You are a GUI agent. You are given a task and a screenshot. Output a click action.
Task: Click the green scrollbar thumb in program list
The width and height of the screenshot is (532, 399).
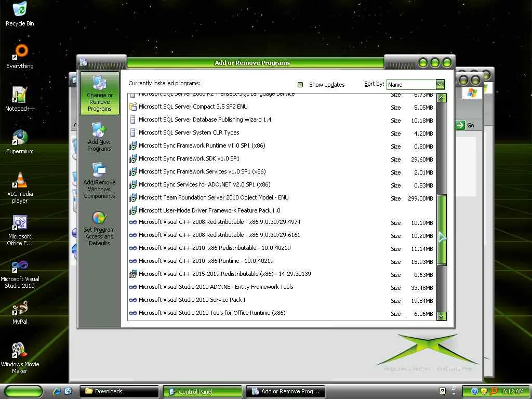[x=442, y=230]
